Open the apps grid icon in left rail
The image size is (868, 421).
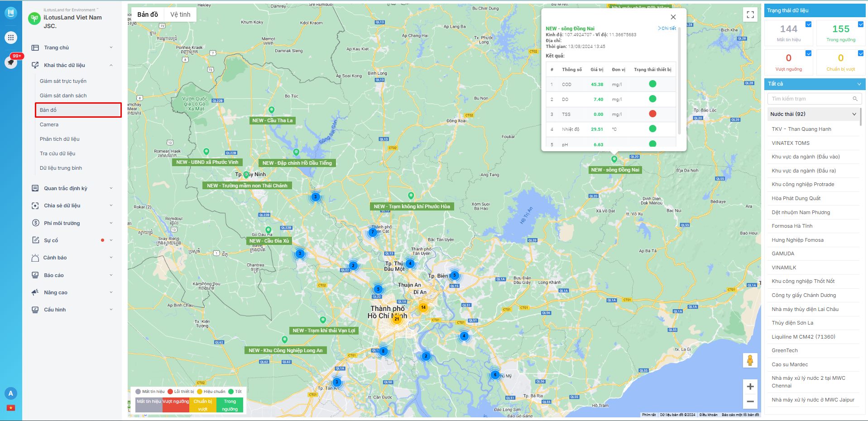11,38
